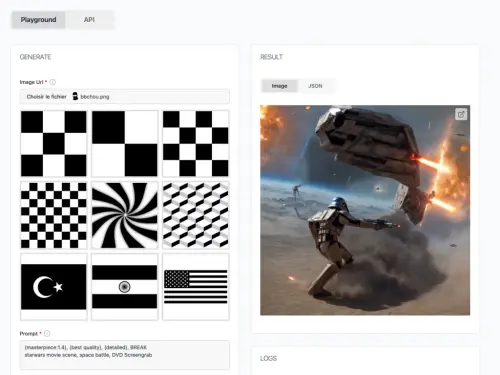The image size is (500, 375).
Task: Click the Prompt info icon
Action: (47, 333)
